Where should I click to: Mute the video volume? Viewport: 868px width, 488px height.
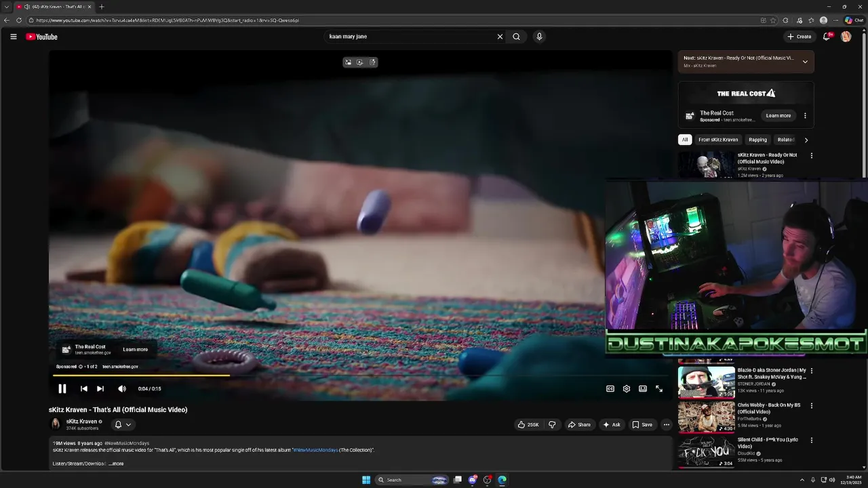[122, 388]
